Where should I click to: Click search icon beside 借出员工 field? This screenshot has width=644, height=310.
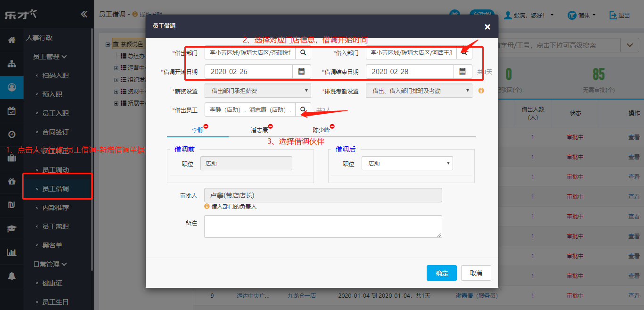click(303, 109)
